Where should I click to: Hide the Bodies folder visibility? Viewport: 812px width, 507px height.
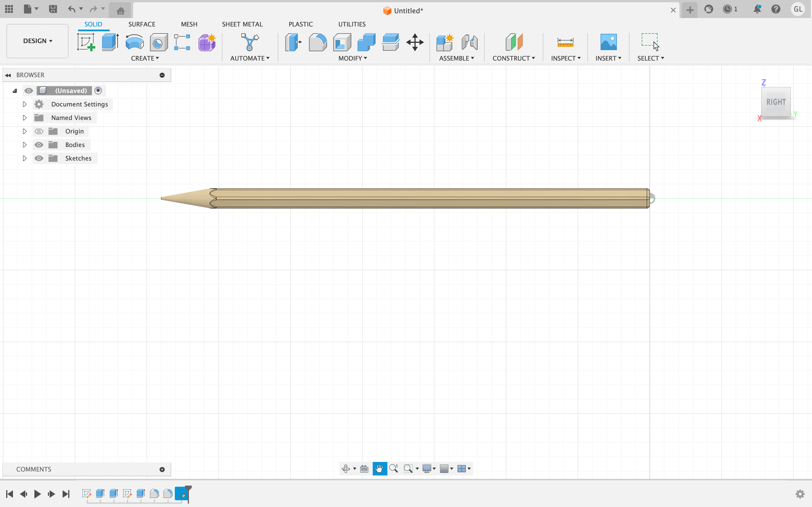pos(39,145)
